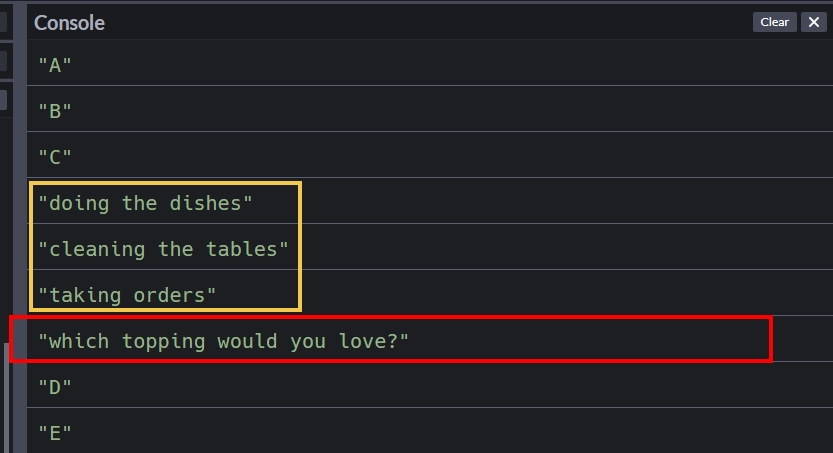Click the "which topping would you love?" message
The width and height of the screenshot is (833, 453).
click(224, 341)
